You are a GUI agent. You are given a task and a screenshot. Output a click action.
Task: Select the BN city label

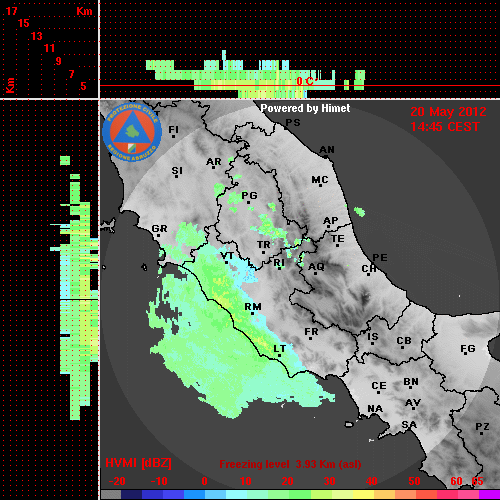point(411,382)
